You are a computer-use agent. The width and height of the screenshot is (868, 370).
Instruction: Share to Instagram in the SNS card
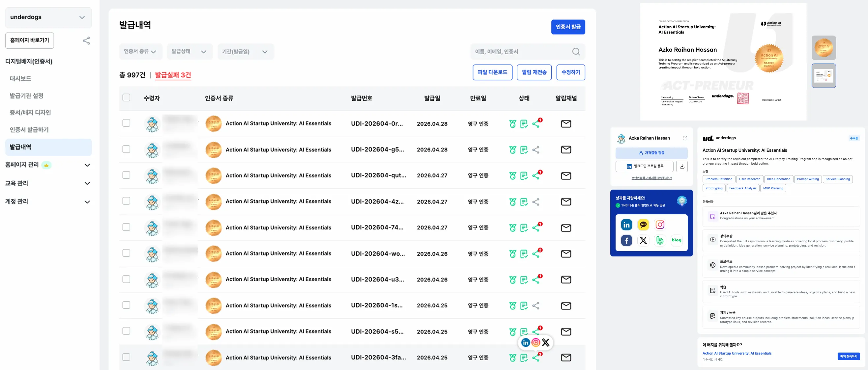(x=660, y=225)
